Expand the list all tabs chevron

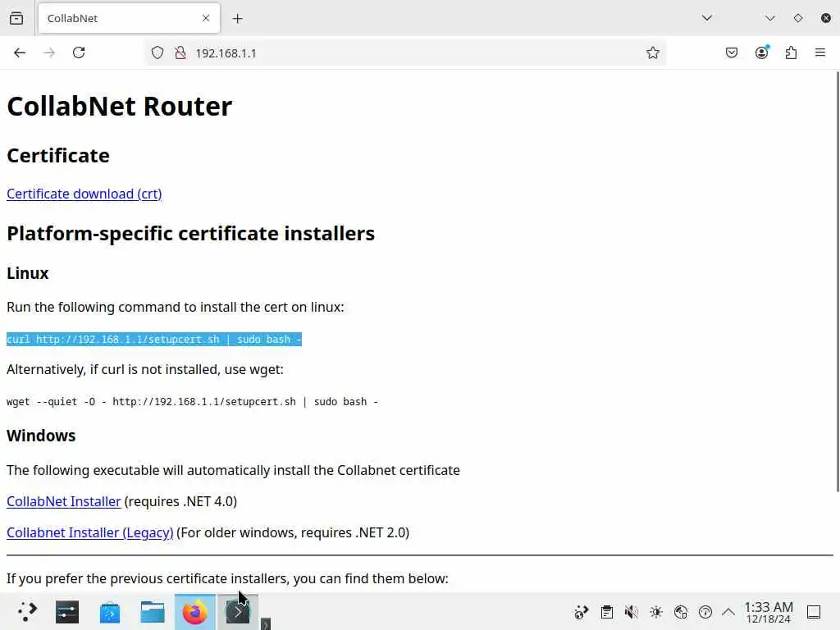707,18
